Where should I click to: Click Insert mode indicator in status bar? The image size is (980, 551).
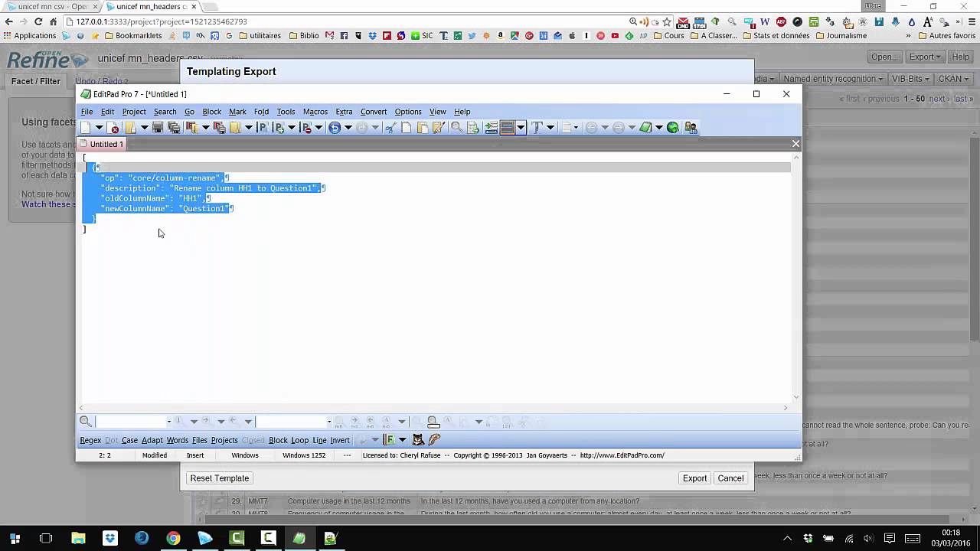click(x=195, y=455)
